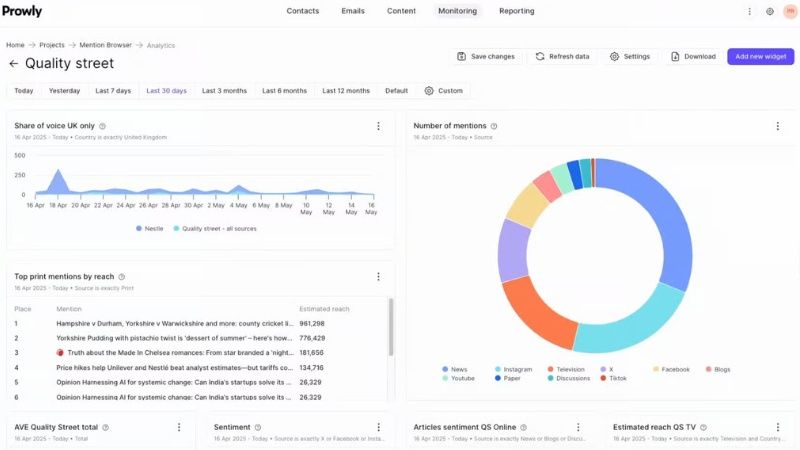Open the Reporting menu

(x=517, y=11)
